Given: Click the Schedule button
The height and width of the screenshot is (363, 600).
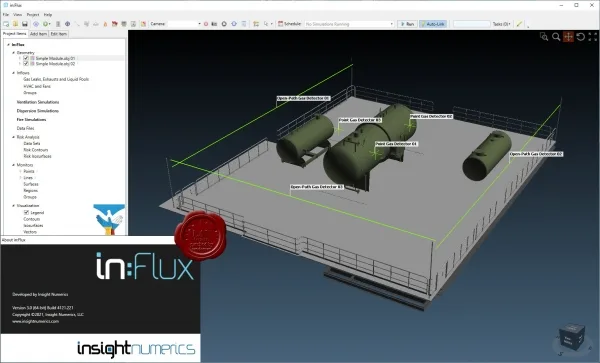Looking at the screenshot, I should point(289,24).
